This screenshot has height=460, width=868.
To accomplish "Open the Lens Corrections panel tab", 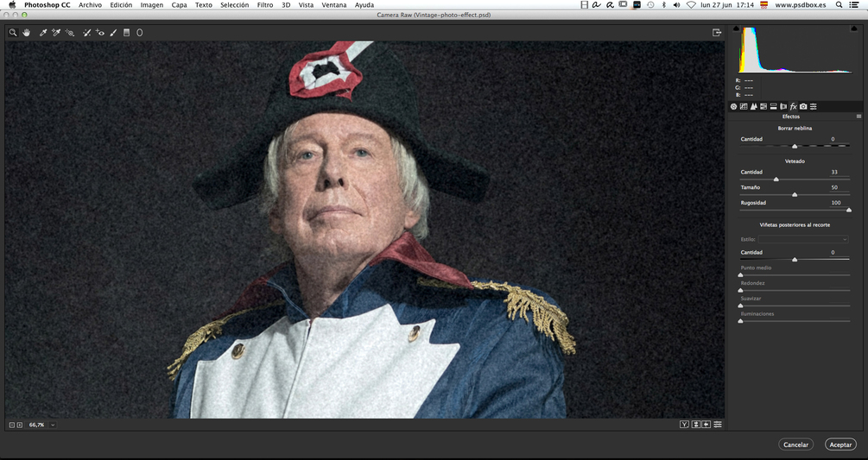I will 783,106.
